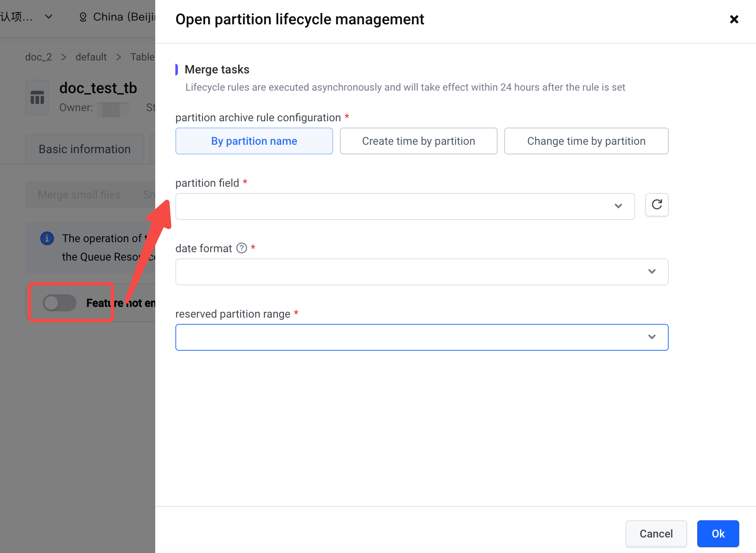Click the table icon beside doc_test_tb
The image size is (756, 553).
point(37,97)
